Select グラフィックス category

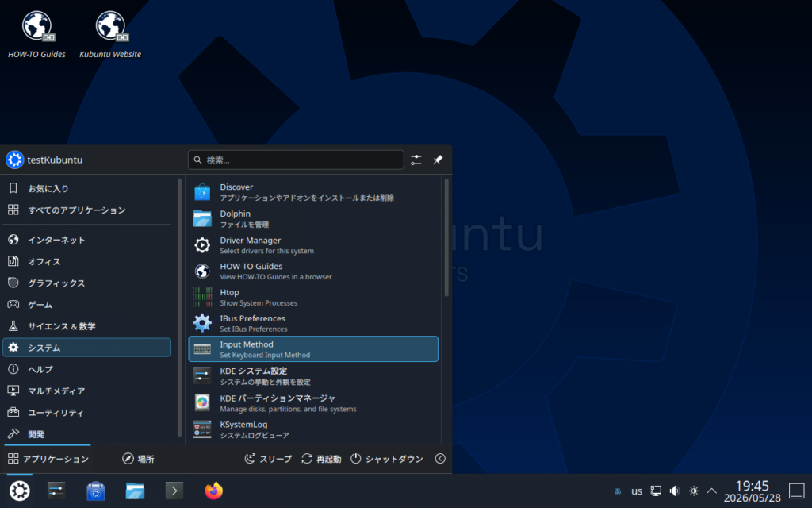point(86,283)
